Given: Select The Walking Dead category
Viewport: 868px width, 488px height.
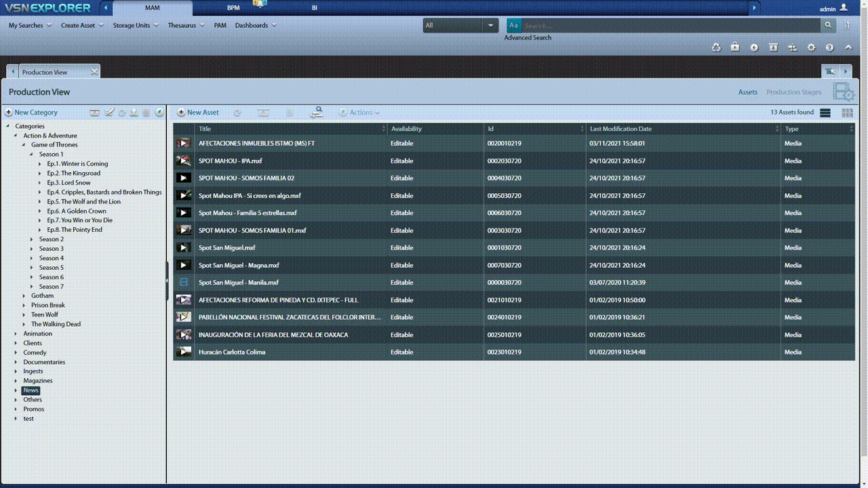Looking at the screenshot, I should click(56, 324).
